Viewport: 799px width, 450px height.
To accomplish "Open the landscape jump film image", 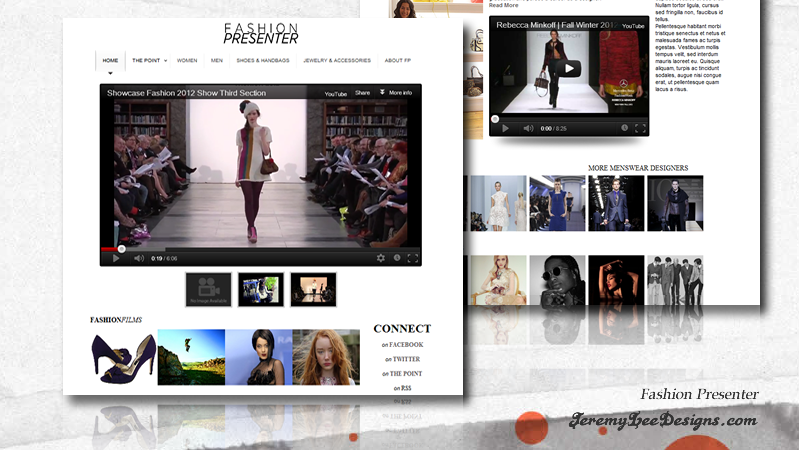I will coord(191,357).
